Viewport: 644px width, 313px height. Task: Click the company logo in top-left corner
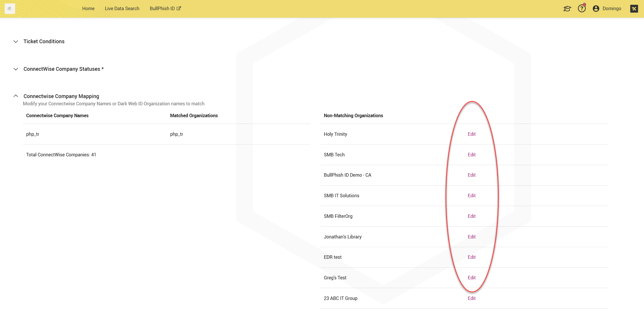10,9
